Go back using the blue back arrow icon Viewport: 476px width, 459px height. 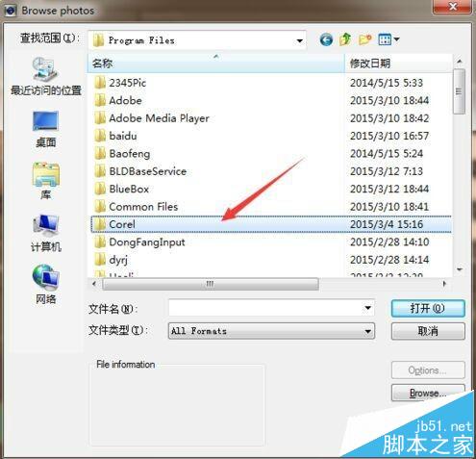click(x=326, y=40)
